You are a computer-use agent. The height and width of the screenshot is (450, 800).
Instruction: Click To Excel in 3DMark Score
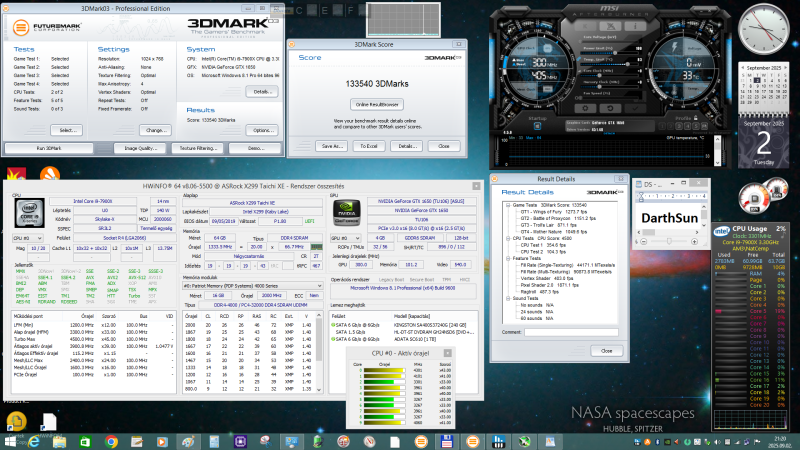(368, 146)
